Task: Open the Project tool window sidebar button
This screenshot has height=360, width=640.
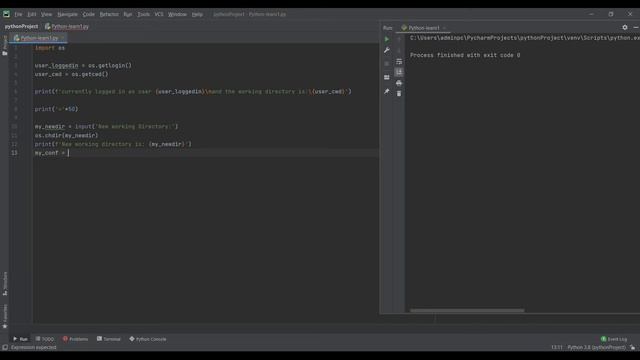Action: [x=5, y=45]
